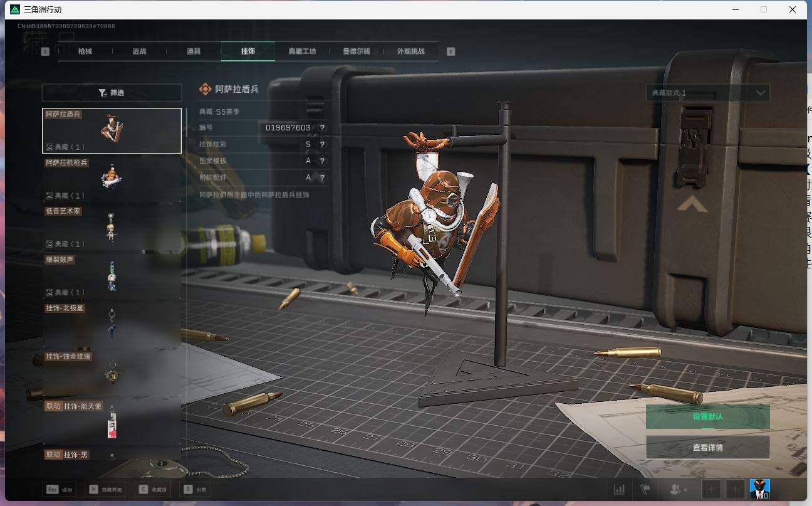Image resolution: width=812 pixels, height=506 pixels.
Task: Click the question mark next to 挂饰炫彩
Action: [322, 144]
